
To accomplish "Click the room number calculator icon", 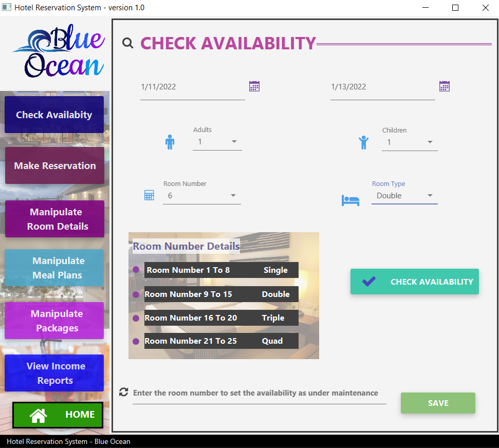I will (x=149, y=195).
